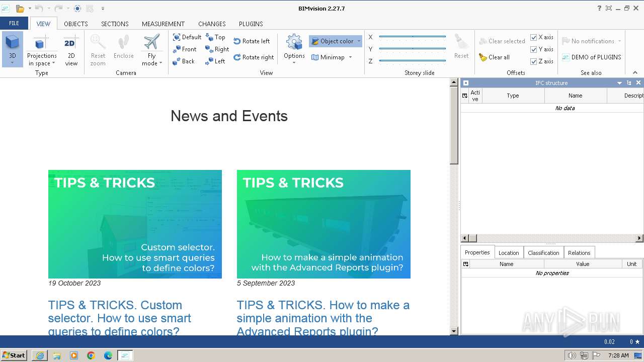The height and width of the screenshot is (362, 644).
Task: Set camera to Front view
Action: 185,49
